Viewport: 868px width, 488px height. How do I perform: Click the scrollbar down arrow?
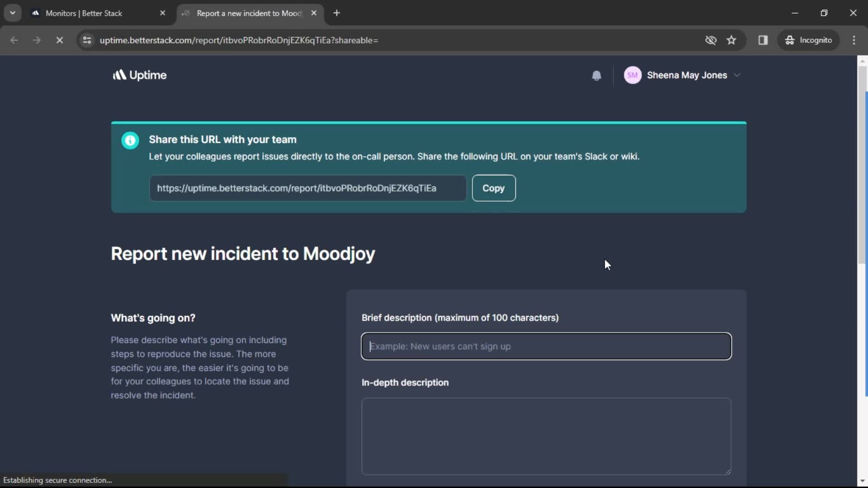pyautogui.click(x=862, y=481)
